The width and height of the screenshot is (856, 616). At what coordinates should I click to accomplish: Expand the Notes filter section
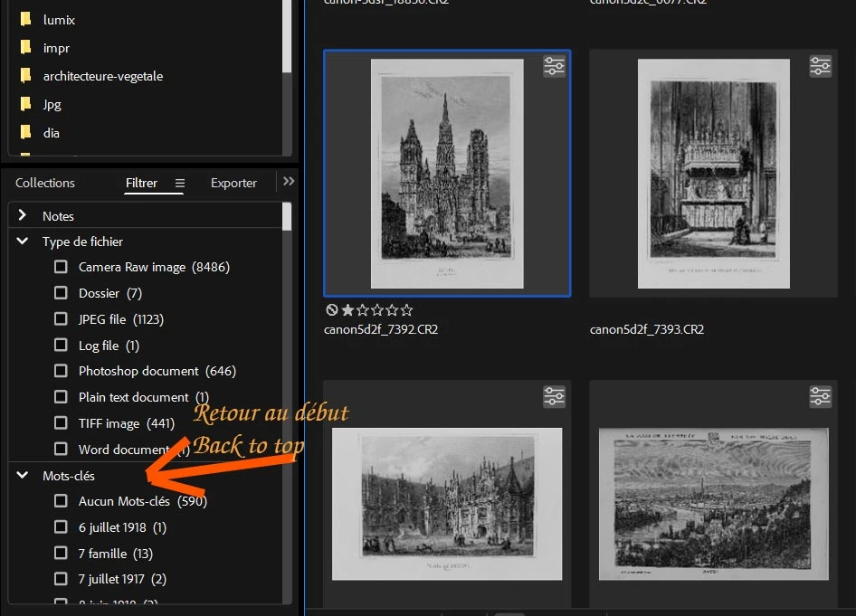point(23,215)
